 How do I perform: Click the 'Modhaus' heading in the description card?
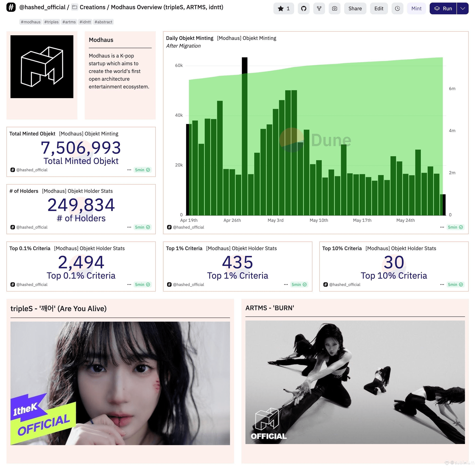[x=101, y=40]
